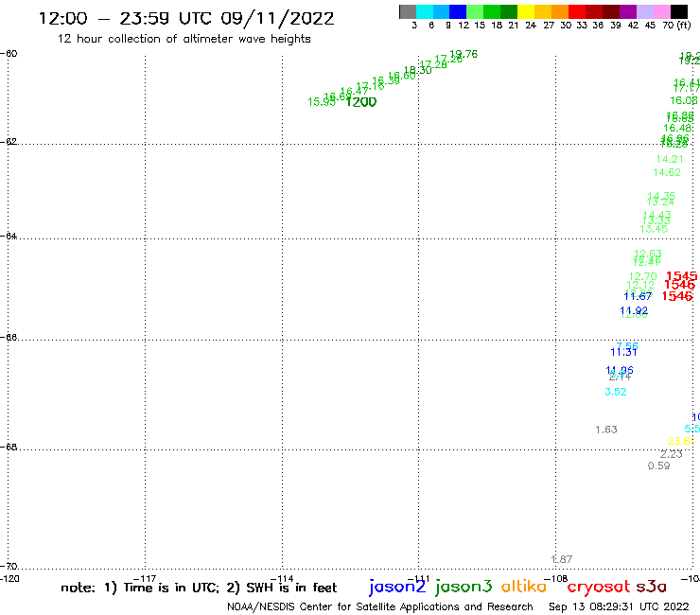Click the '70 (ft)' legend label
Image resolution: width=700 pixels, height=615 pixels.
click(676, 26)
